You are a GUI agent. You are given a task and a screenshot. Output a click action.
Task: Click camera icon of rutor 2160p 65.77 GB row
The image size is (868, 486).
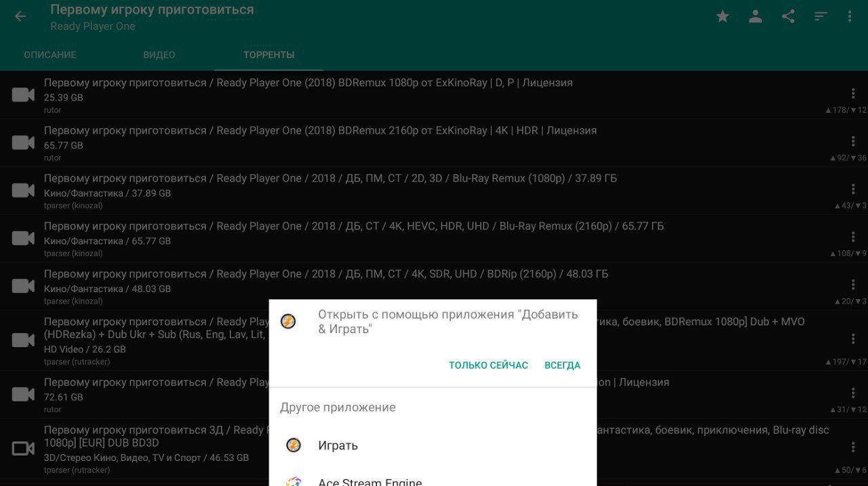tap(23, 143)
